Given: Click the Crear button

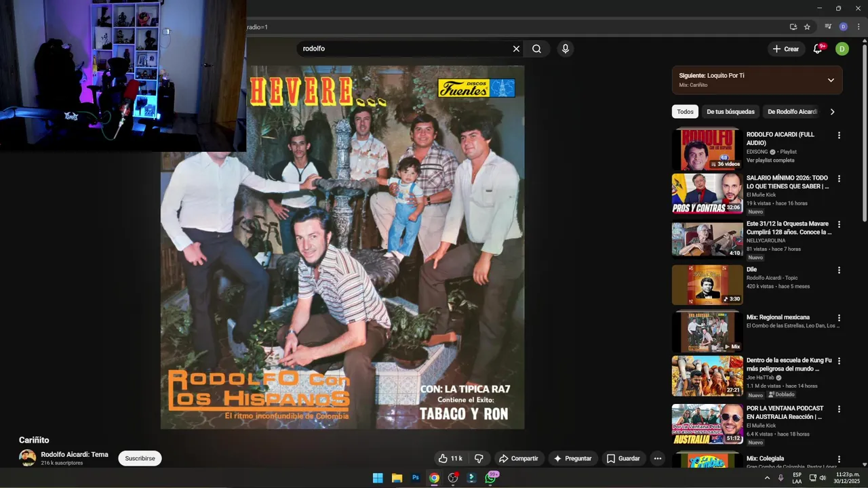Looking at the screenshot, I should [786, 49].
